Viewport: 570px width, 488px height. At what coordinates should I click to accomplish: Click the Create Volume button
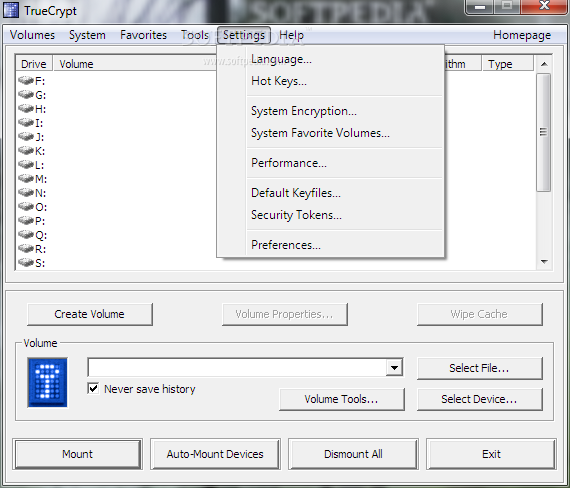click(90, 314)
